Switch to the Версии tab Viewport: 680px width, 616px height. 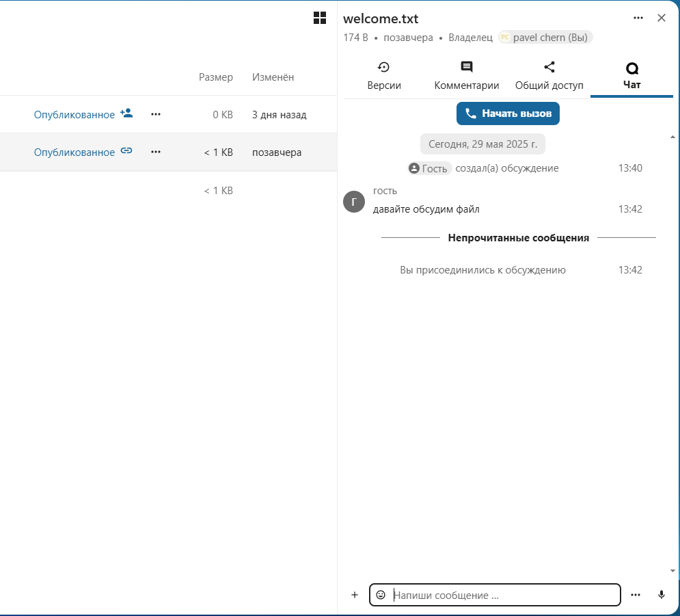[384, 76]
